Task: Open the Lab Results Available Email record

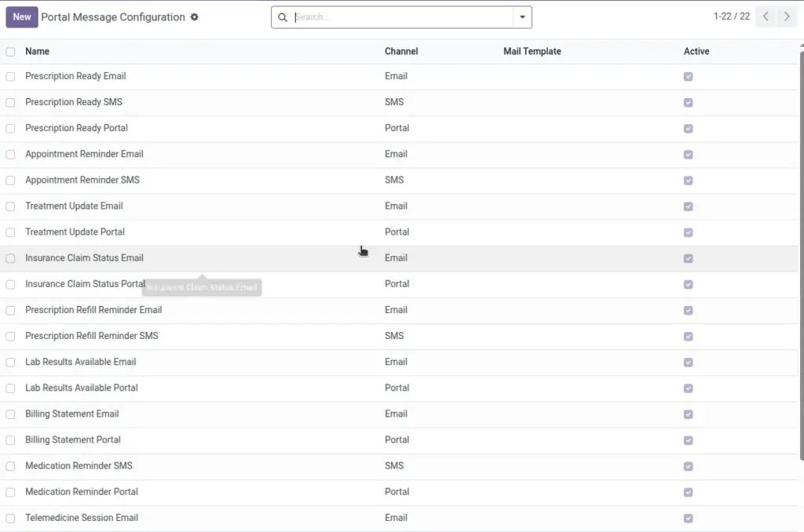Action: click(81, 362)
